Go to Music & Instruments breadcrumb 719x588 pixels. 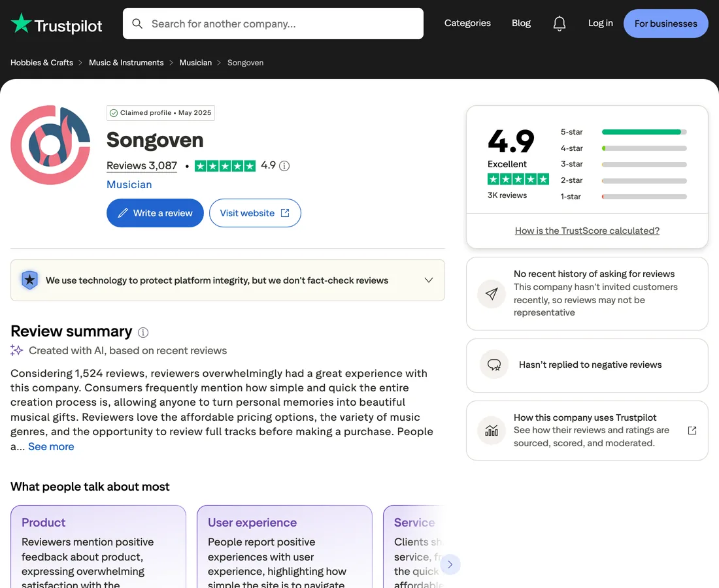point(126,63)
